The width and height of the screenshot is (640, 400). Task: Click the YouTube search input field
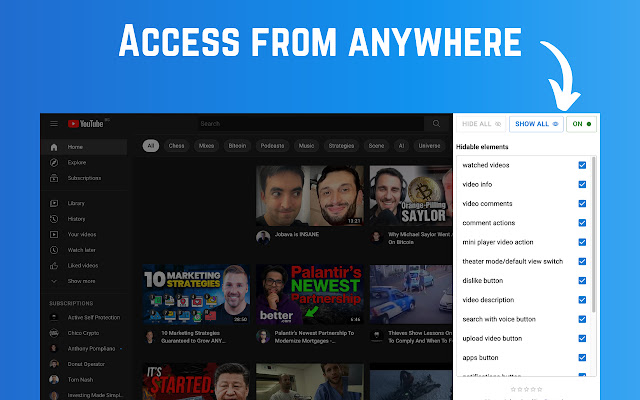point(311,124)
